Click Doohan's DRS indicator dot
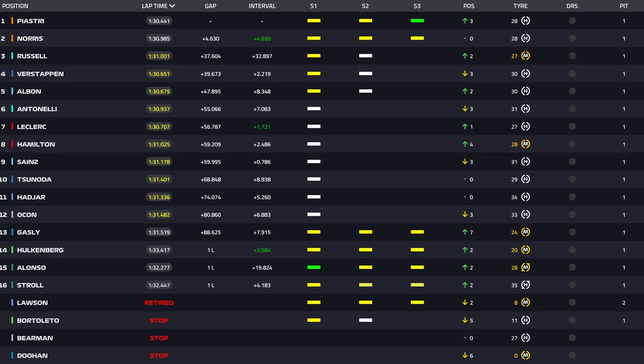The image size is (644, 364). pos(572,355)
